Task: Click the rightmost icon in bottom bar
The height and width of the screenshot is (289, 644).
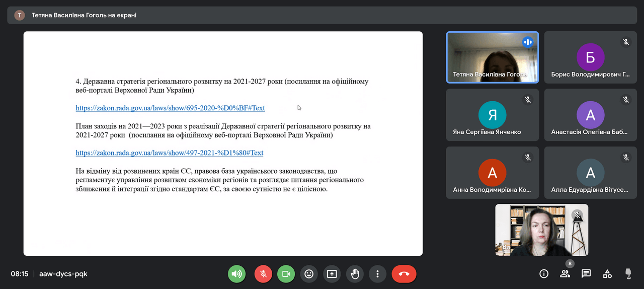Action: [628, 274]
